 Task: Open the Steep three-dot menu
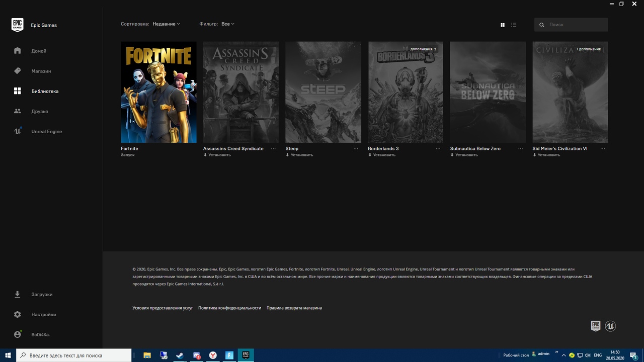pos(356,149)
